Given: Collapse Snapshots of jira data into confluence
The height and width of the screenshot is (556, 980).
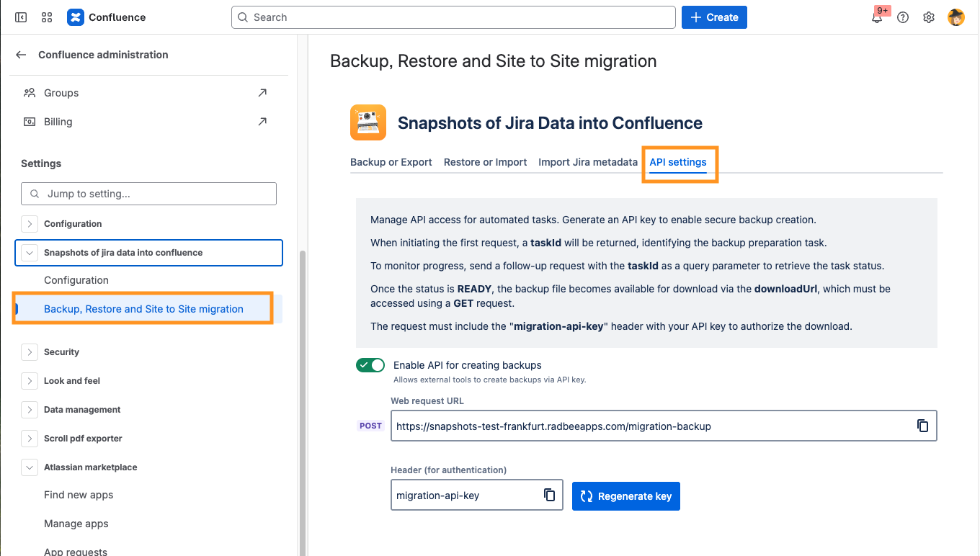Looking at the screenshot, I should tap(30, 253).
